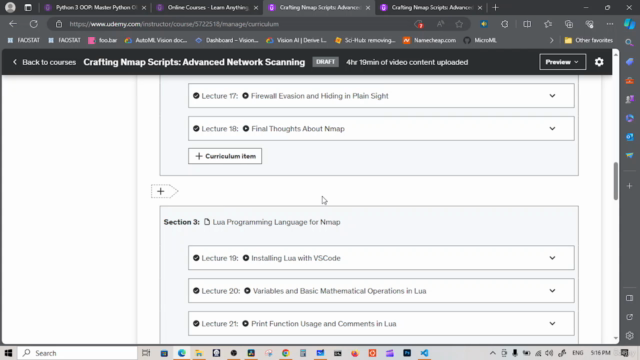Viewport: 640px width, 360px height.
Task: Open Edge Settings and more ellipsis
Action: pos(610,24)
